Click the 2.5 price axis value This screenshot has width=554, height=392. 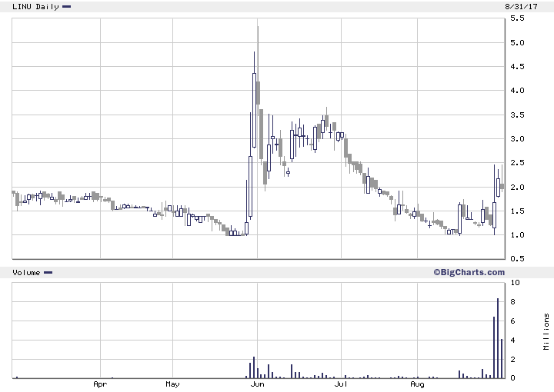pyautogui.click(x=517, y=163)
